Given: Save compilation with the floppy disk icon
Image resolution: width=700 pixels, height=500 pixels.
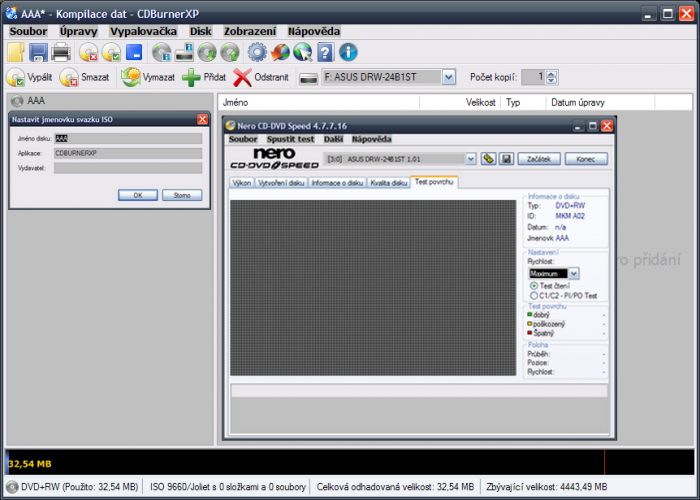Looking at the screenshot, I should click(x=38, y=52).
